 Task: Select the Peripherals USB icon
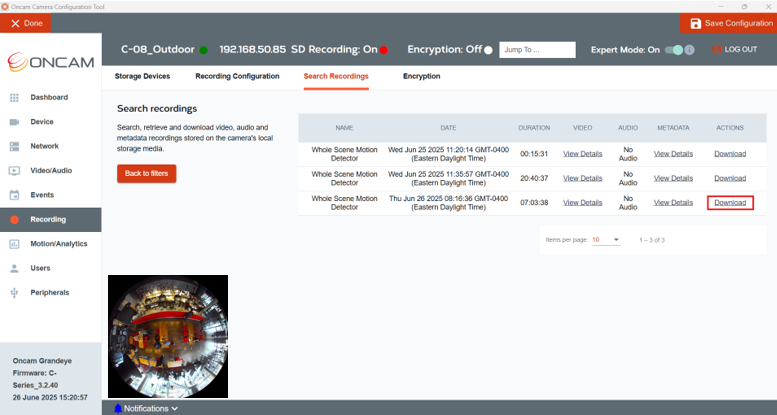(14, 293)
